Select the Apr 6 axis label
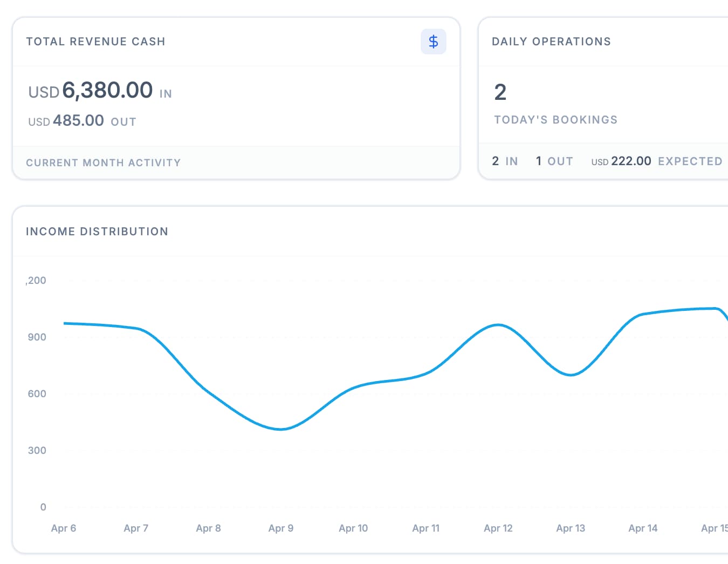 (64, 528)
